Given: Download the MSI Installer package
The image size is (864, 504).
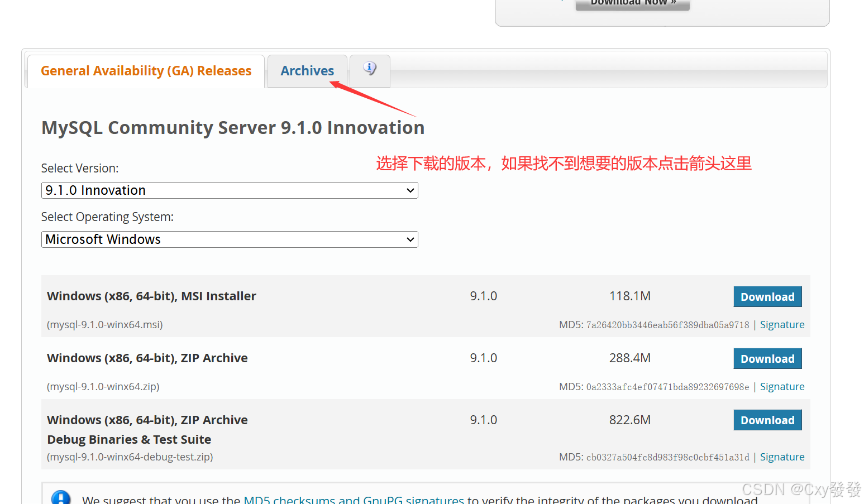Looking at the screenshot, I should 767,297.
